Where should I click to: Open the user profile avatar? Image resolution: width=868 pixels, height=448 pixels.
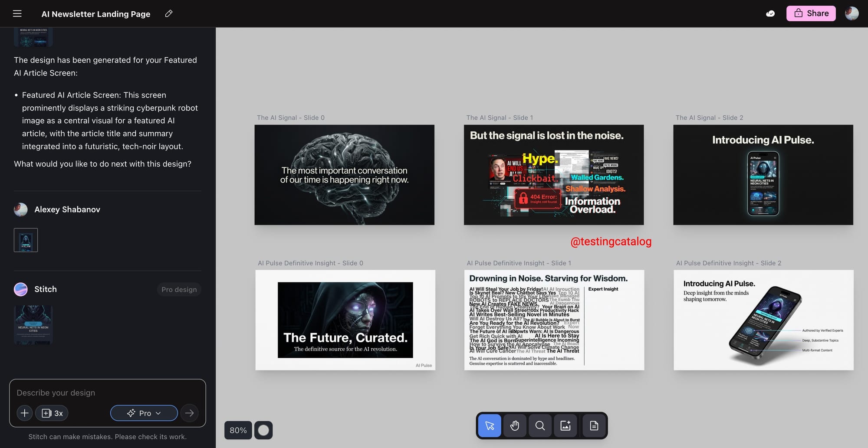pos(852,13)
